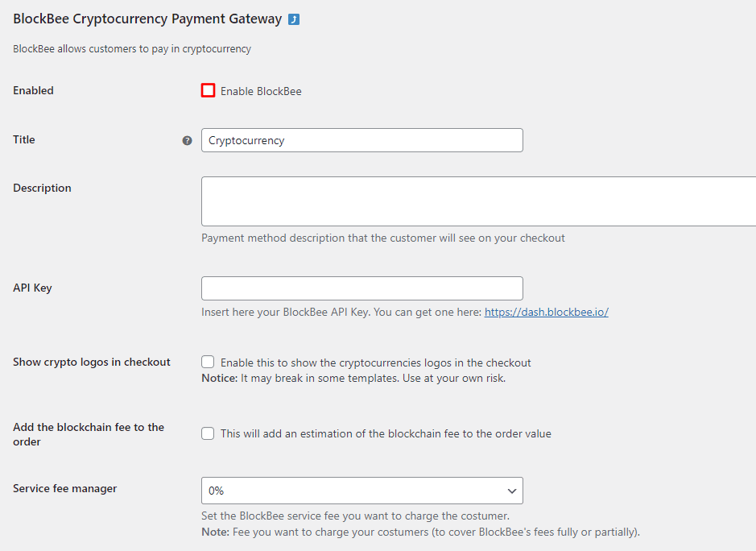Focus the Description textarea for editing
Image resolution: width=756 pixels, height=551 pixels.
pos(475,201)
